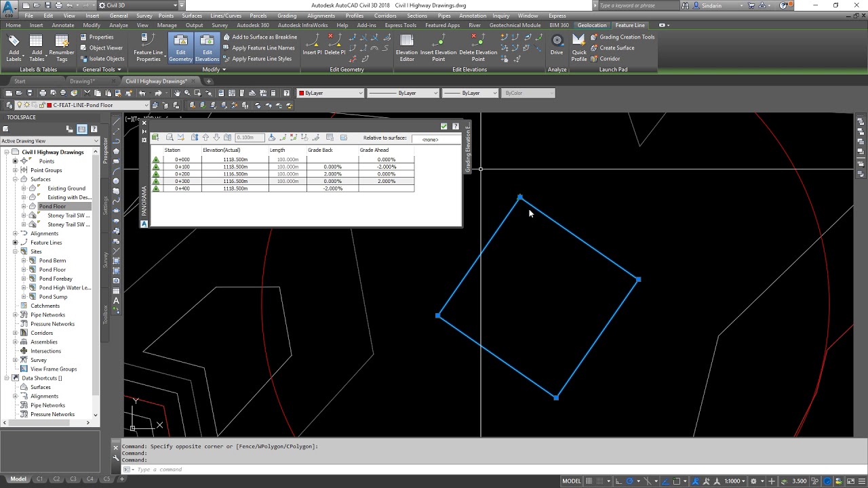Switch to the Model layout tab
This screenshot has height=488, width=868.
point(18,479)
